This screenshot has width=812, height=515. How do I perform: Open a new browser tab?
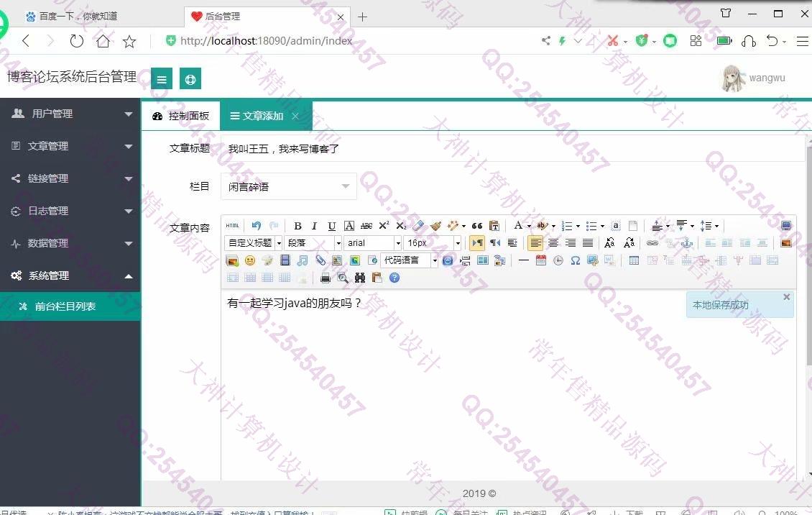click(x=362, y=17)
